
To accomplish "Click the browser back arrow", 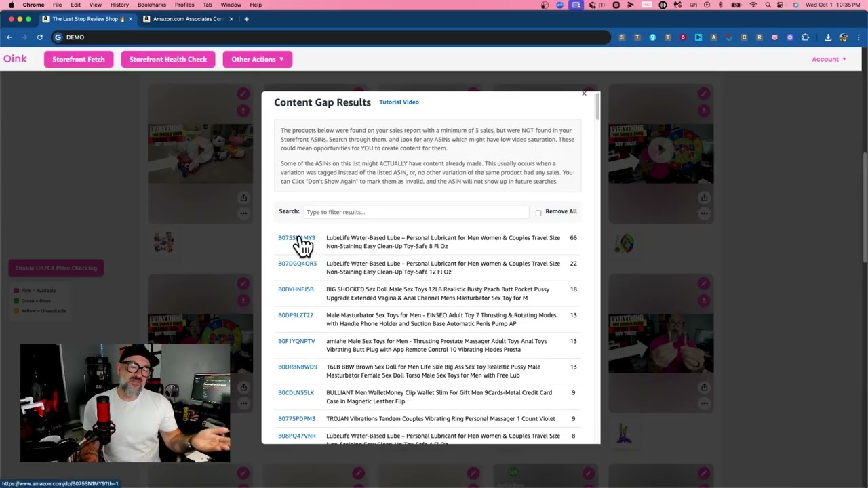I will point(9,37).
